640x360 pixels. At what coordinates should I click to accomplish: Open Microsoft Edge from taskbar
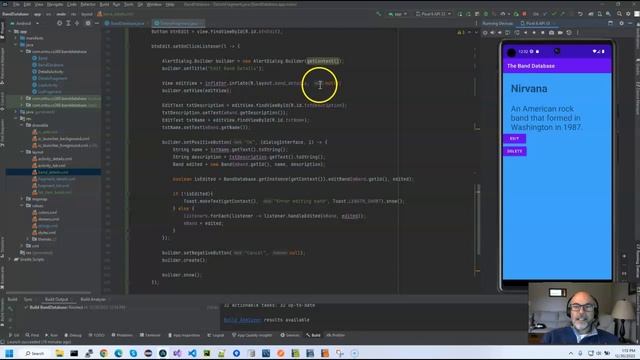pyautogui.click(x=118, y=353)
